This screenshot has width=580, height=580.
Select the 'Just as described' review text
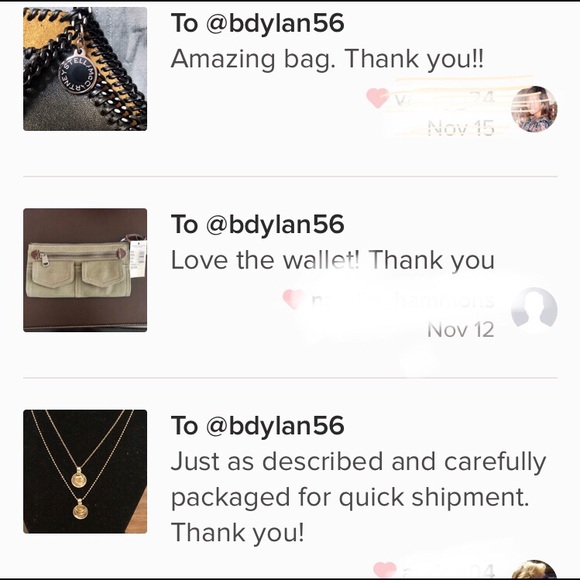358,497
